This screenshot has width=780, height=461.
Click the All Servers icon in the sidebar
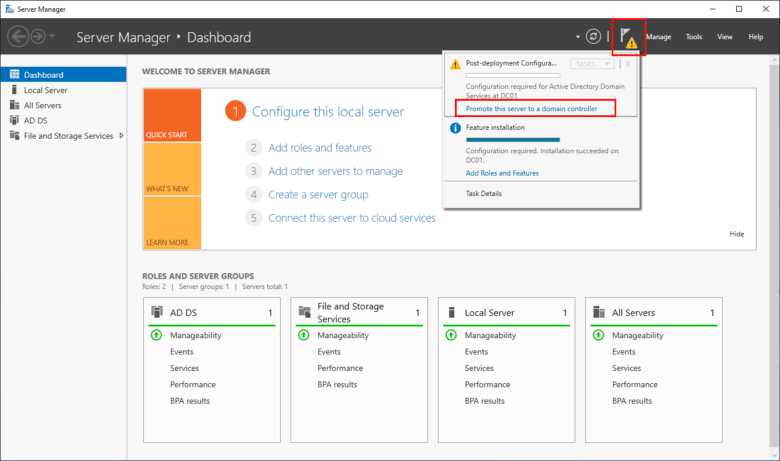tap(14, 105)
